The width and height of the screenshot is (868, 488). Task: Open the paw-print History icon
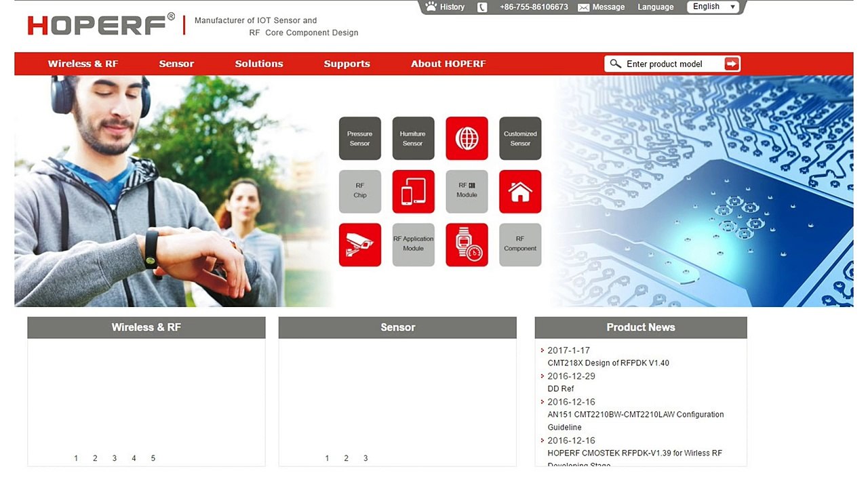coord(431,7)
